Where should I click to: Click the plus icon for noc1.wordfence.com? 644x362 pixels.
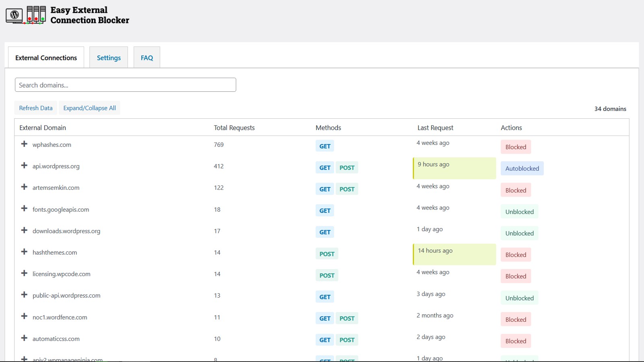point(24,317)
